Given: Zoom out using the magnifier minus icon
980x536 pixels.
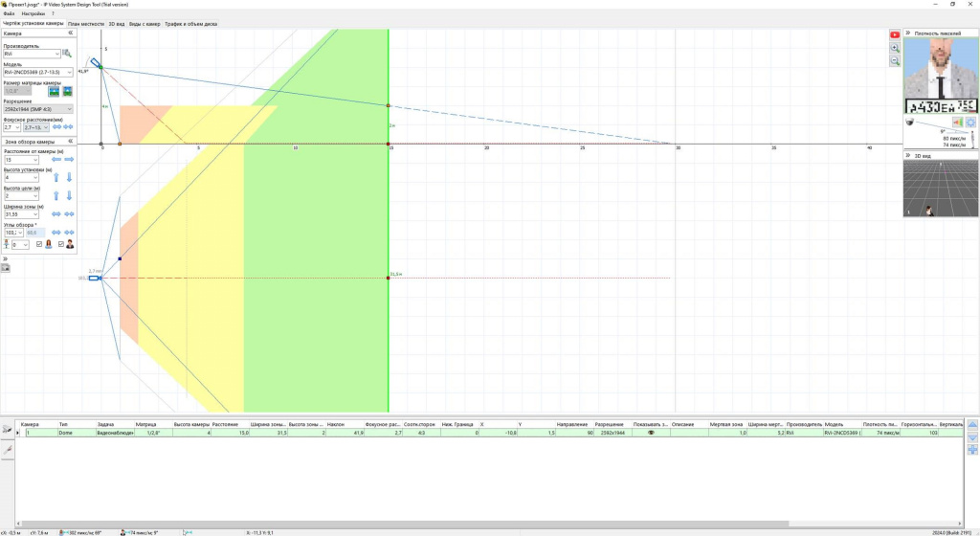Looking at the screenshot, I should 895,60.
